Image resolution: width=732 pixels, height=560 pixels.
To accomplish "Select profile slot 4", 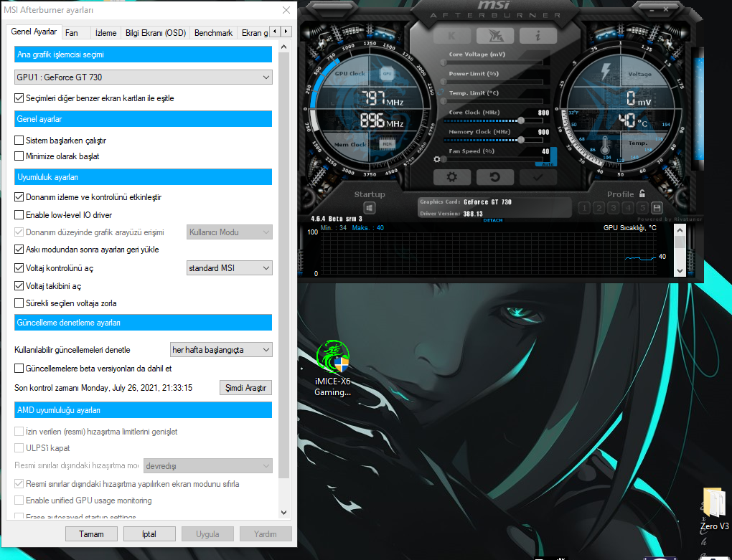I will tap(628, 208).
